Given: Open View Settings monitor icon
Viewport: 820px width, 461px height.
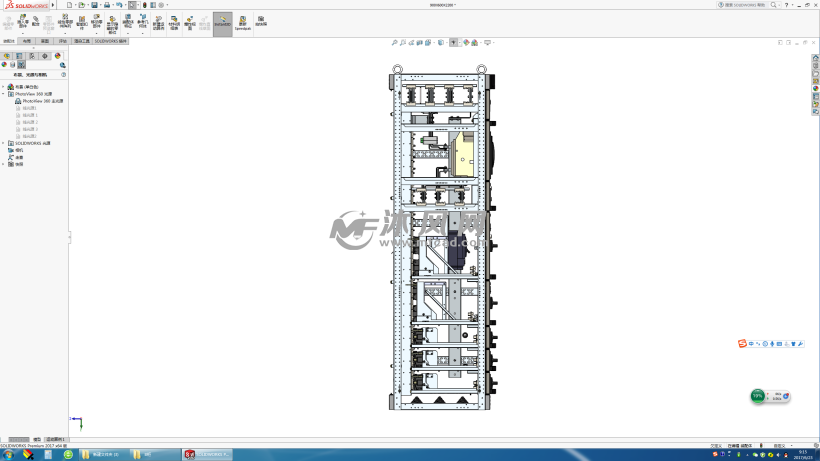Looking at the screenshot, I should tap(487, 42).
